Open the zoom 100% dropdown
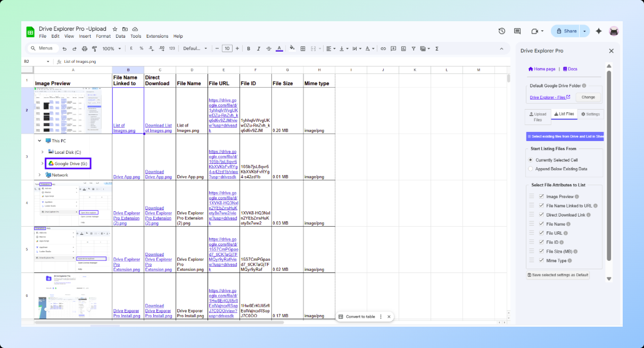 112,48
